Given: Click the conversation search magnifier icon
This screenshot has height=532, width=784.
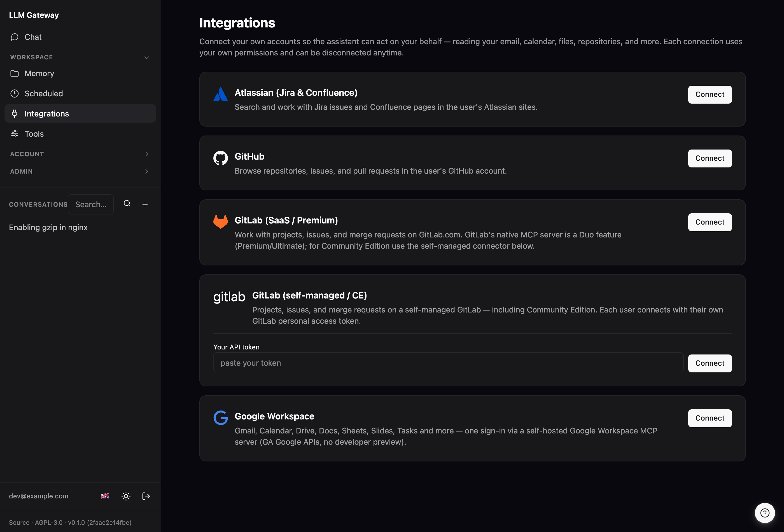Looking at the screenshot, I should point(127,204).
